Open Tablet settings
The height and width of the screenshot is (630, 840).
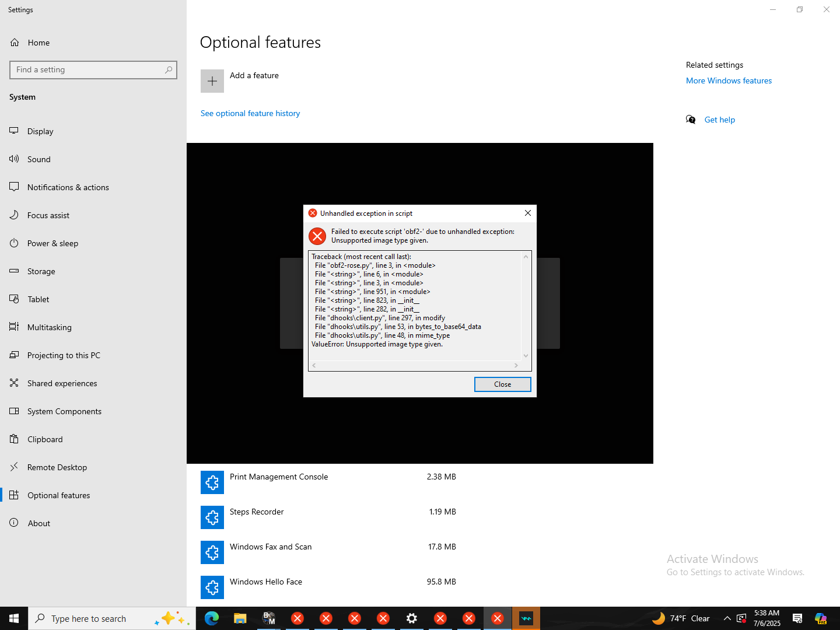pos(93,299)
